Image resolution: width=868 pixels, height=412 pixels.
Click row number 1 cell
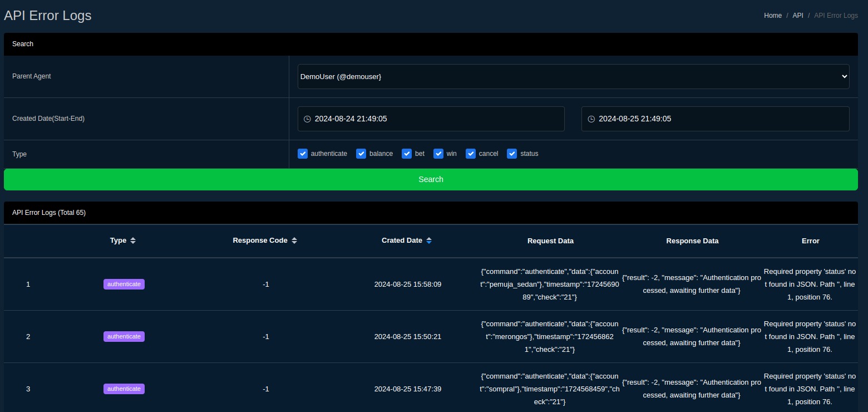(x=28, y=285)
